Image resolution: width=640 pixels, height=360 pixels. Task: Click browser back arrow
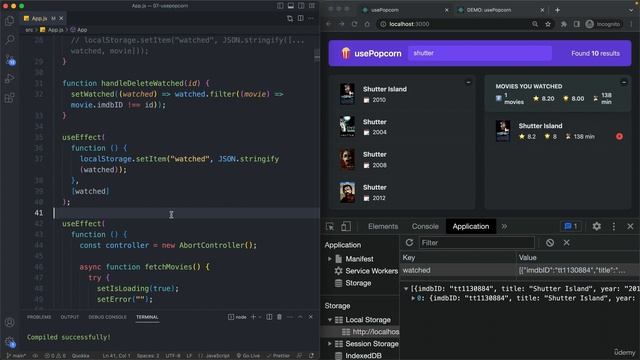coord(329,24)
